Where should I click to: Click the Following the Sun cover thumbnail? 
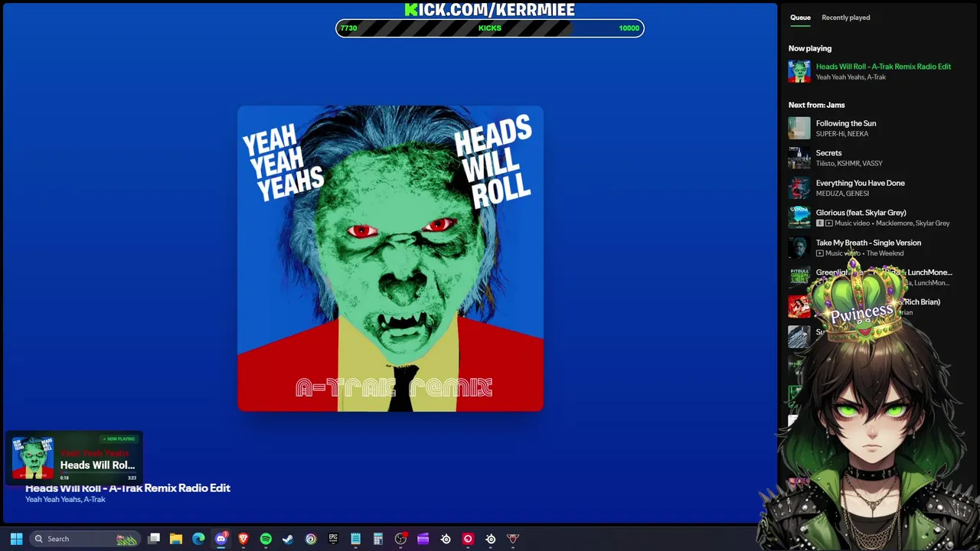click(x=799, y=128)
